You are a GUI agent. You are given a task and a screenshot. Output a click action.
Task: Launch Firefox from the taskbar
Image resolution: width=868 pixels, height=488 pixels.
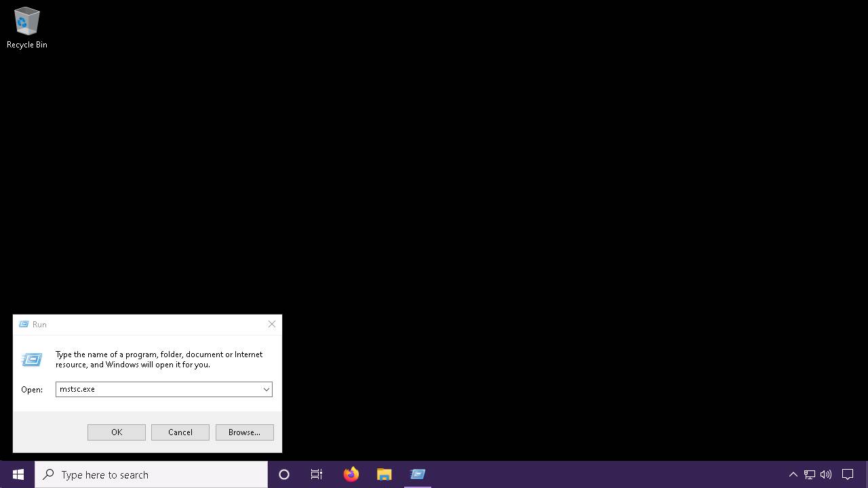tap(351, 474)
